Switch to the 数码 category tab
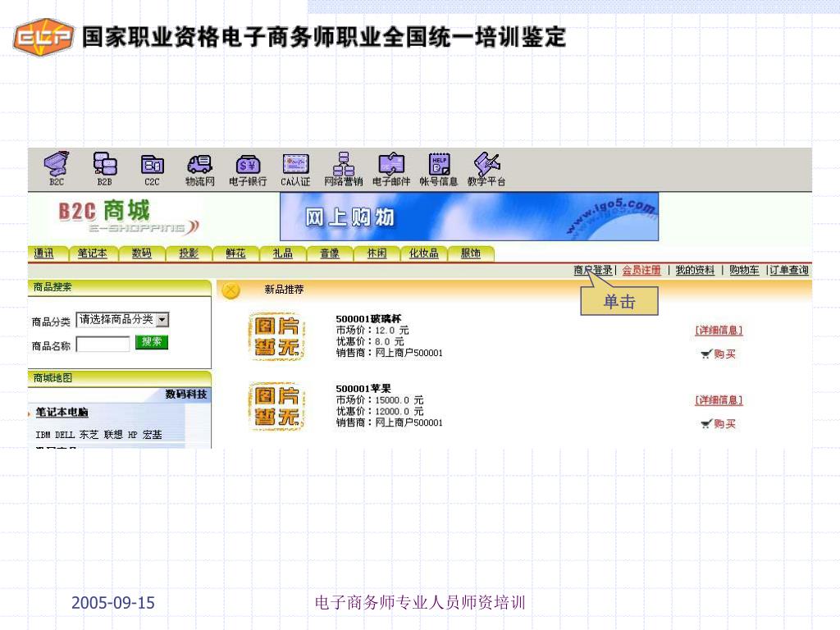Screen dimensions: 840x630 click(x=142, y=253)
